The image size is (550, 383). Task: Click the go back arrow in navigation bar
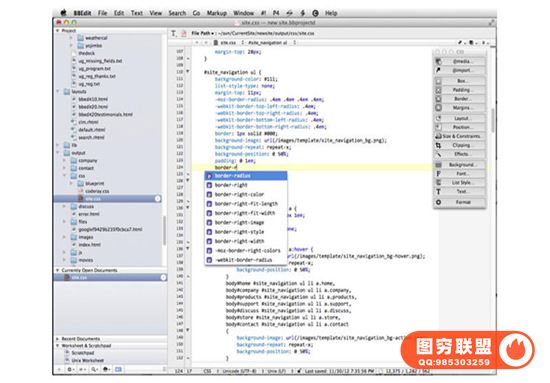[197, 42]
